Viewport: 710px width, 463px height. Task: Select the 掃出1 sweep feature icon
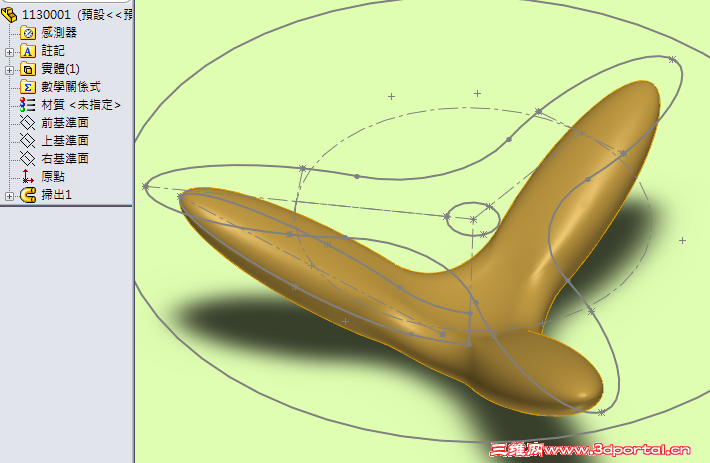pos(28,195)
